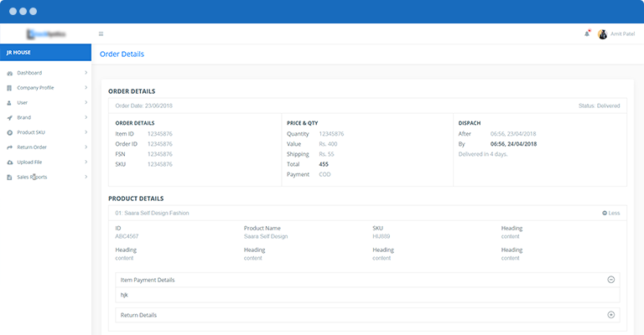644x335 pixels.
Task: Collapse Item Payment Details section
Action: pos(610,280)
